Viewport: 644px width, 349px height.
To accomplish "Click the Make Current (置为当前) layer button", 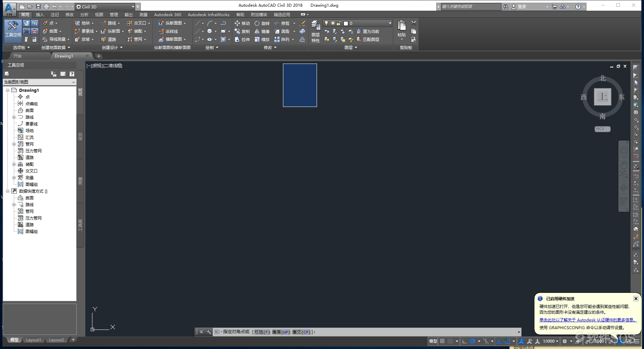I will coord(368,31).
